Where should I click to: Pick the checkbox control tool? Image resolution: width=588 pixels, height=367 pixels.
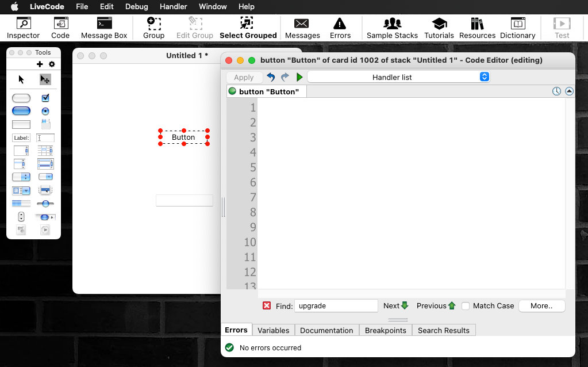click(45, 98)
